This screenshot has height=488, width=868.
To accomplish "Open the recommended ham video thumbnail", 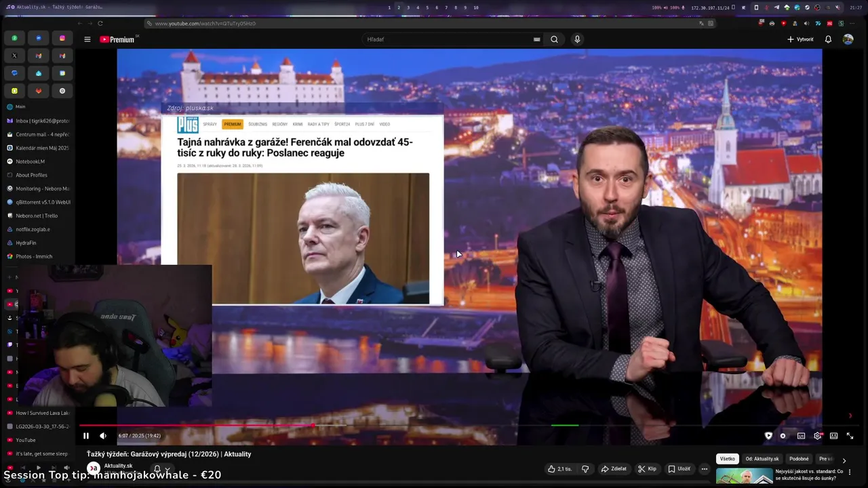I will pyautogui.click(x=744, y=476).
